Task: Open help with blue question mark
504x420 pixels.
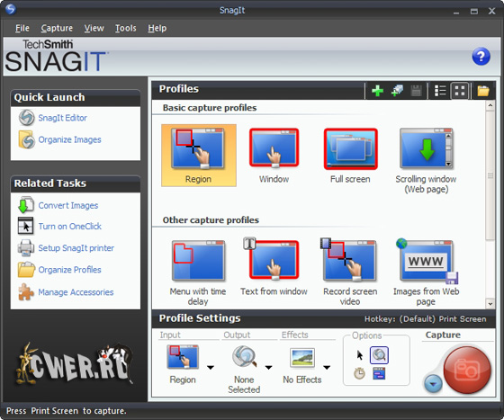Action: click(x=481, y=57)
